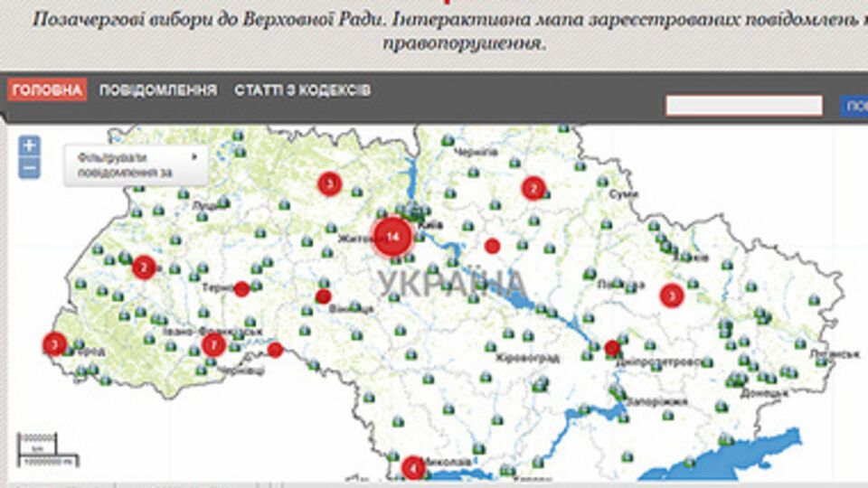Select the cluster 2 between Чернігів and Суми
The width and height of the screenshot is (868, 488).
pos(533,189)
